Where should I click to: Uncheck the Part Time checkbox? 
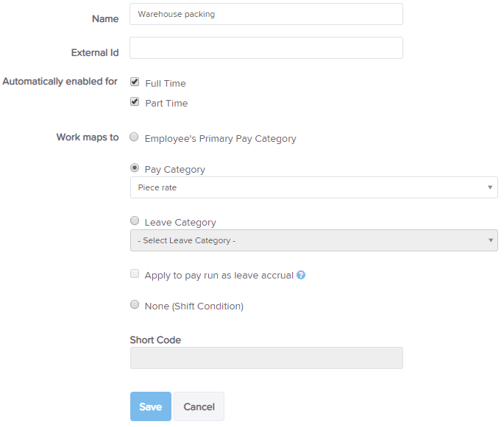(x=135, y=101)
